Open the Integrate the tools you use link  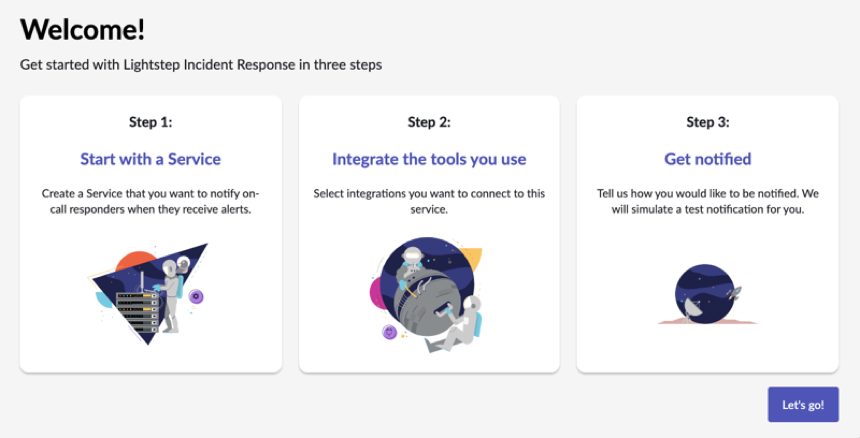point(429,159)
